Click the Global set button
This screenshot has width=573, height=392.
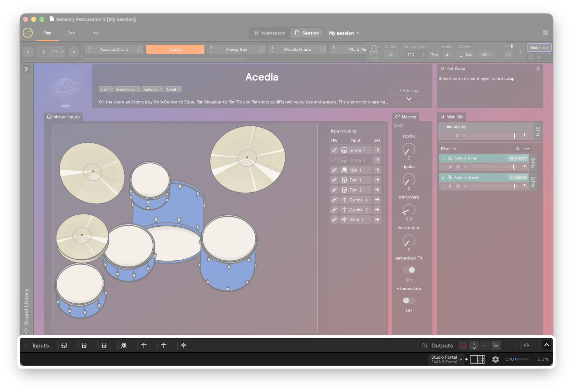(539, 48)
